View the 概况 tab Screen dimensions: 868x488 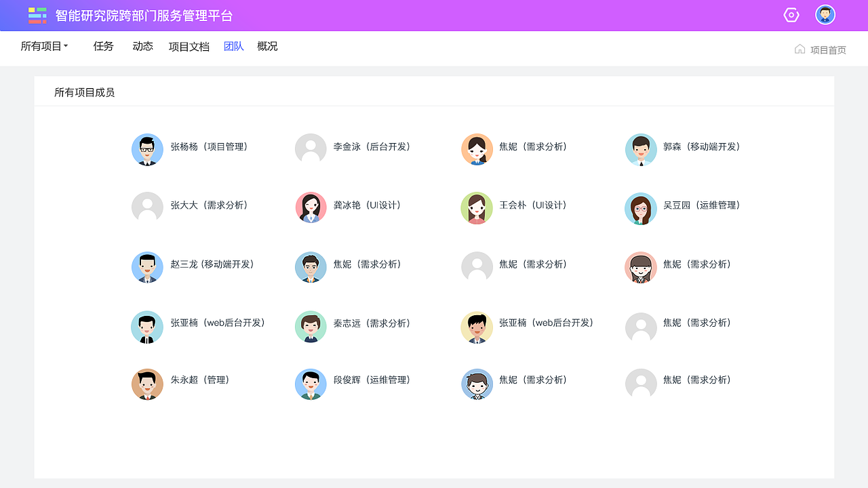coord(267,46)
